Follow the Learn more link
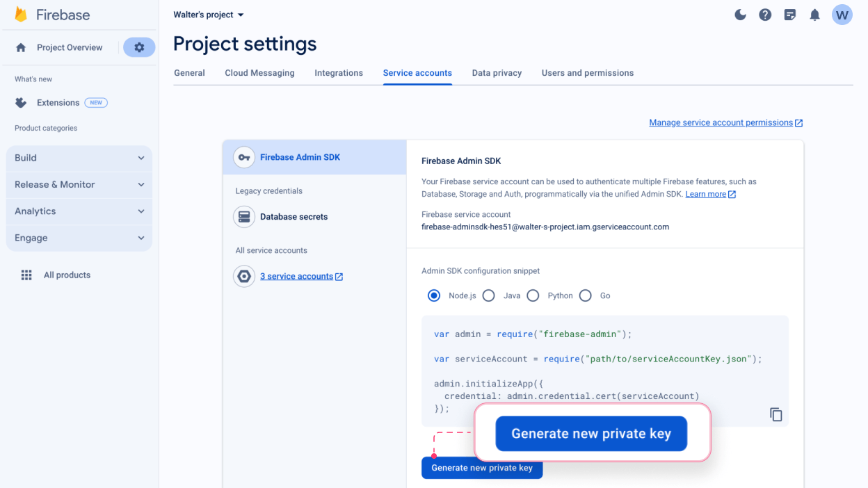Image resolution: width=868 pixels, height=488 pixels. [x=711, y=194]
